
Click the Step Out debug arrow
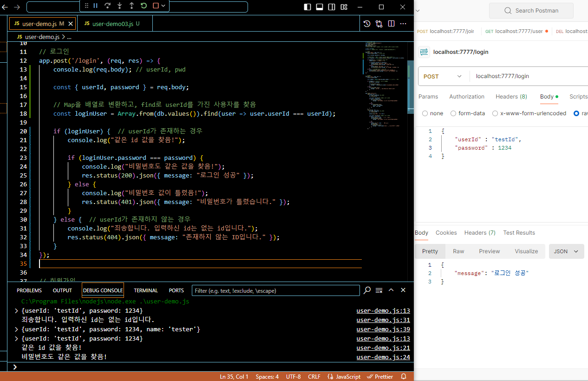coord(131,6)
